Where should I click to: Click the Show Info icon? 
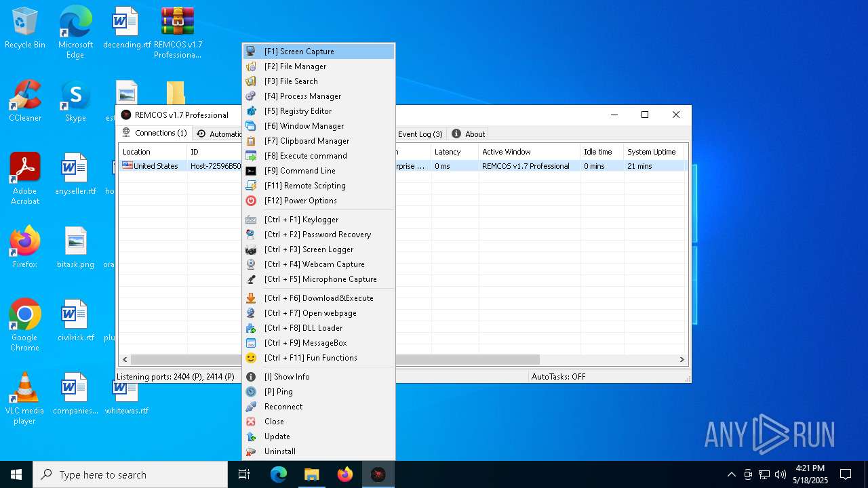coord(251,377)
